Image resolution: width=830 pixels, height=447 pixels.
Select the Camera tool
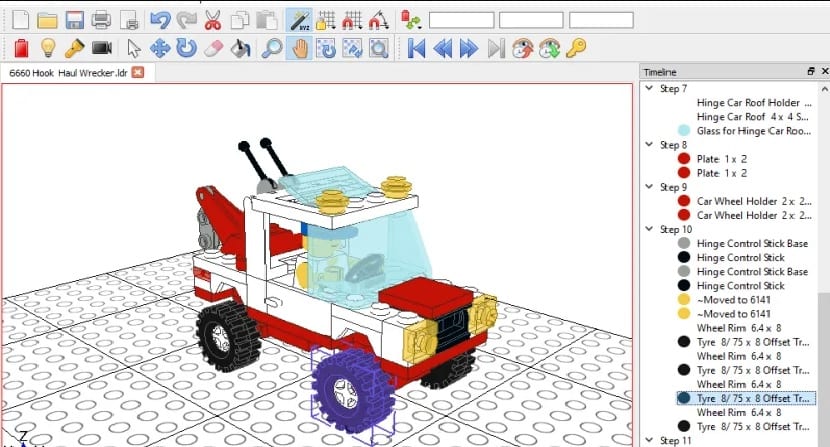tap(101, 48)
